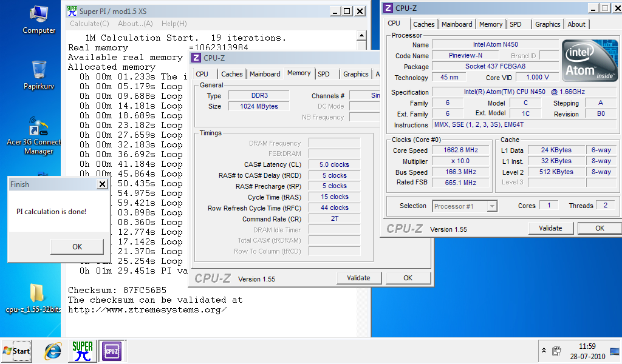Click Validate in the right CPU-Z window
This screenshot has height=364, width=622.
click(x=550, y=228)
